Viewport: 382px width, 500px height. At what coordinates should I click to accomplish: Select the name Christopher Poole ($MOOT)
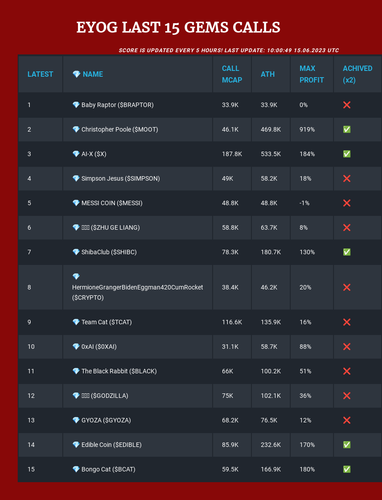(x=120, y=129)
